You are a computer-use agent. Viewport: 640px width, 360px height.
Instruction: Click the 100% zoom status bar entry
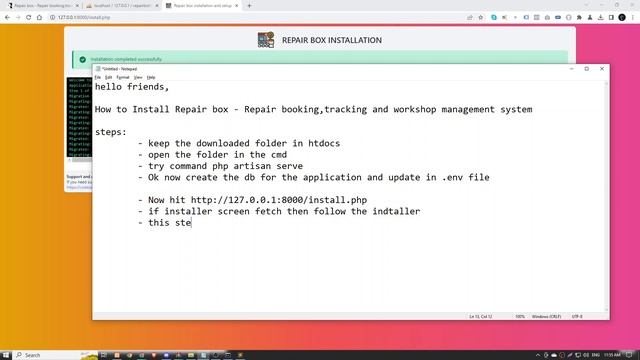(520, 316)
